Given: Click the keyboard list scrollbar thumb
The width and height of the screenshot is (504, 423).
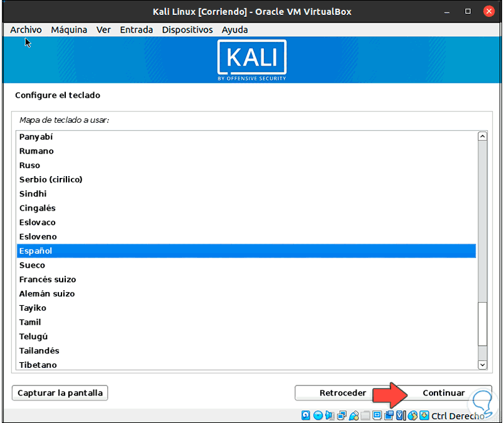Looking at the screenshot, I should tap(482, 324).
